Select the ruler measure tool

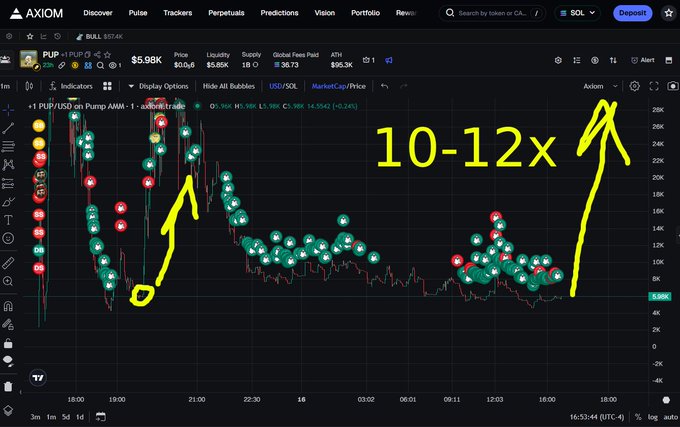(8, 263)
